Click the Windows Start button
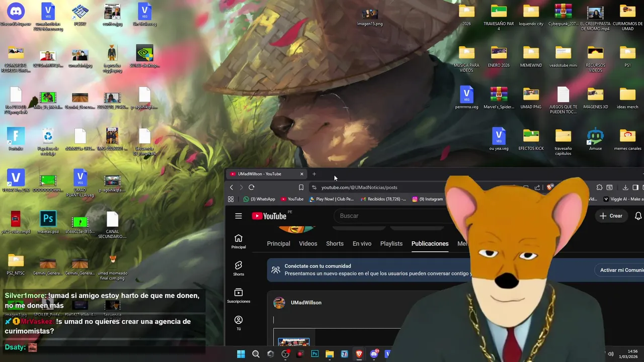The width and height of the screenshot is (644, 362). pyautogui.click(x=241, y=354)
